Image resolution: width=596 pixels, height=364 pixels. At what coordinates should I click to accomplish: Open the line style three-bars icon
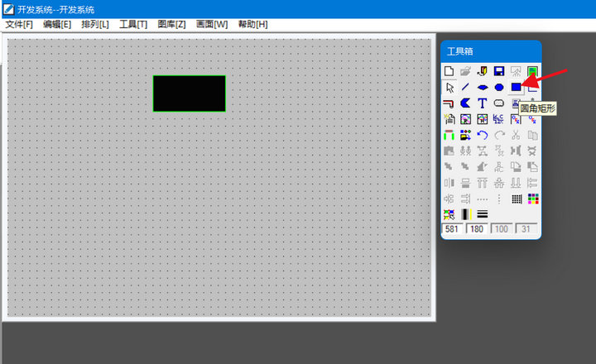point(482,214)
